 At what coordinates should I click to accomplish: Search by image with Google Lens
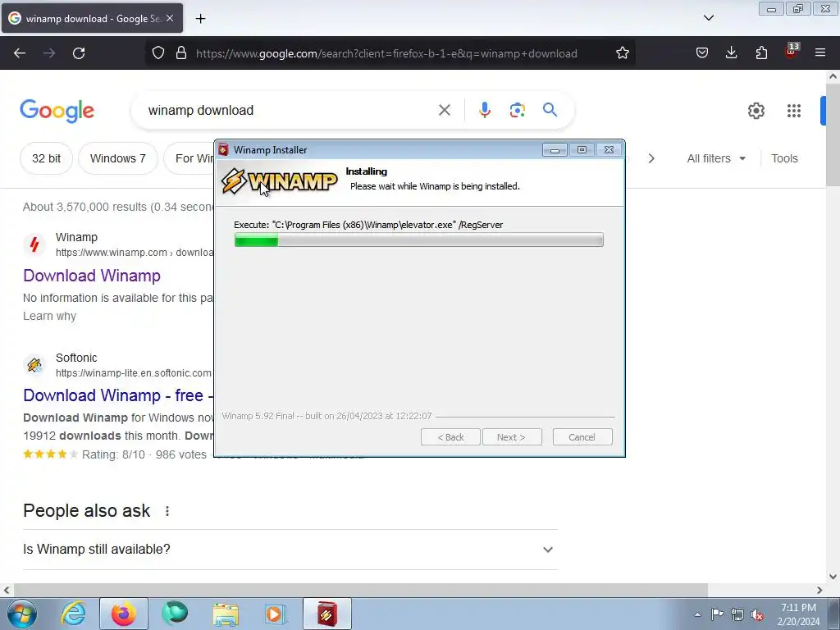(517, 111)
